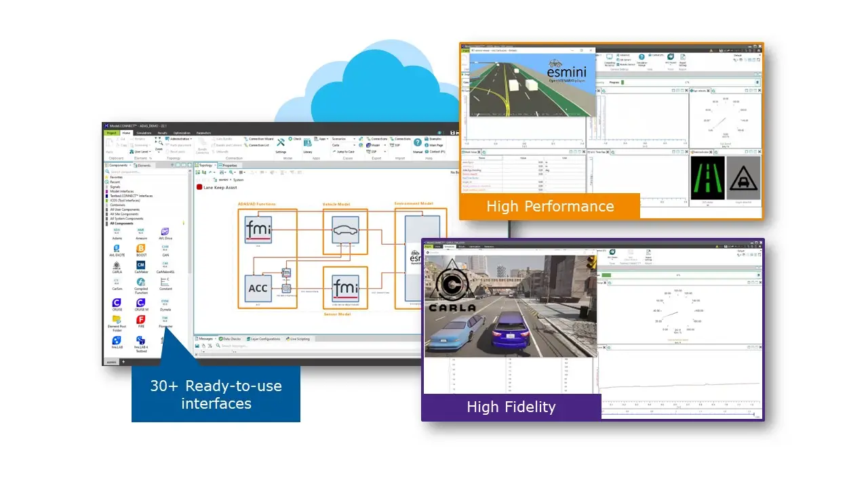Click the Zoom tool in Topology group
Screen dimensions: 868x488
[159, 145]
